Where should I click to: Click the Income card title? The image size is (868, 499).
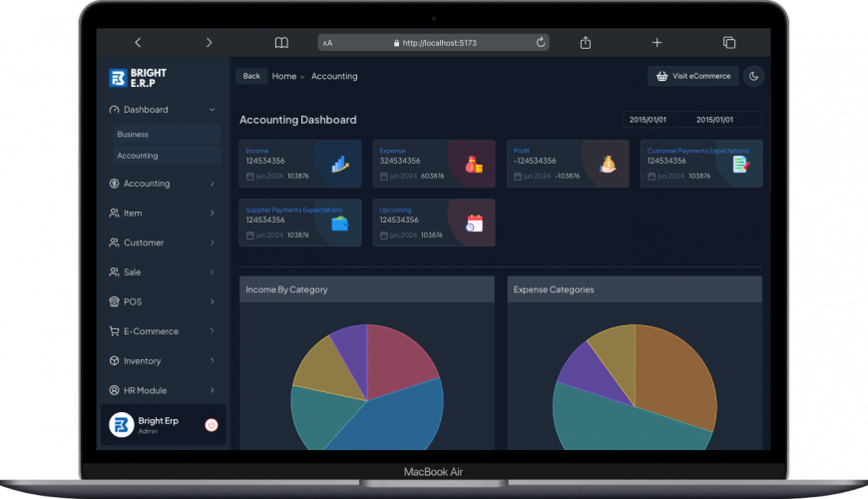[x=256, y=151]
